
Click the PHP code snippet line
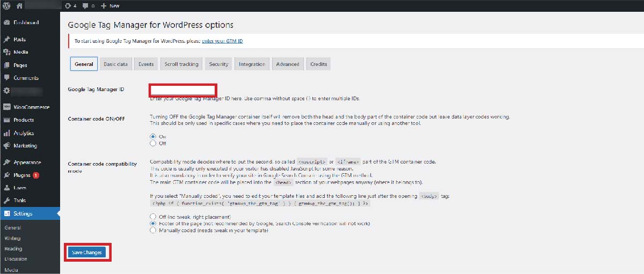260,204
